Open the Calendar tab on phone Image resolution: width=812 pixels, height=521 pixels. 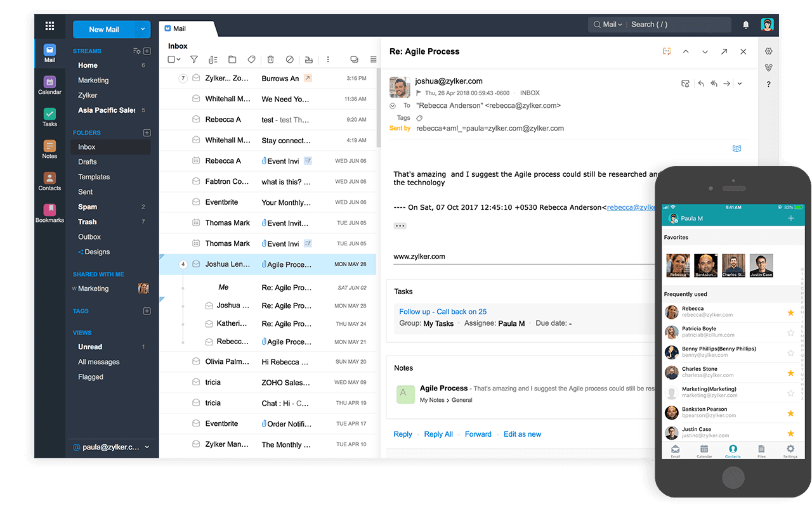(x=704, y=451)
